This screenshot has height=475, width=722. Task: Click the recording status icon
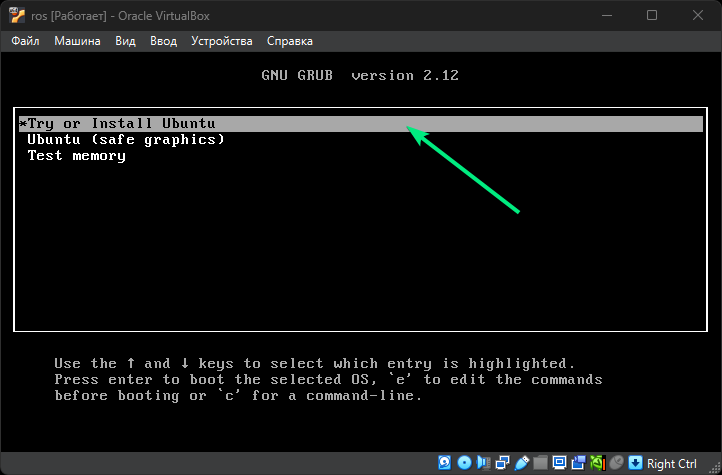[x=578, y=463]
